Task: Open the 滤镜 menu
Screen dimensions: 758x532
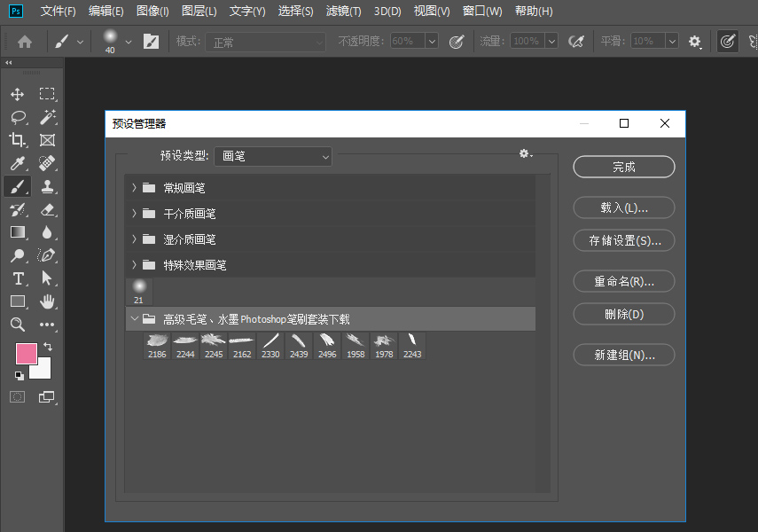Action: coord(343,11)
